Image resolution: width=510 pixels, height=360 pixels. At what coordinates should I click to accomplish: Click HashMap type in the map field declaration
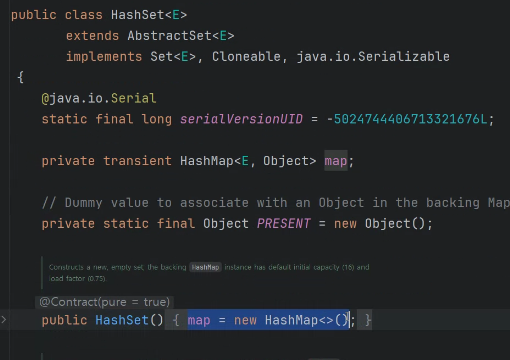click(207, 161)
